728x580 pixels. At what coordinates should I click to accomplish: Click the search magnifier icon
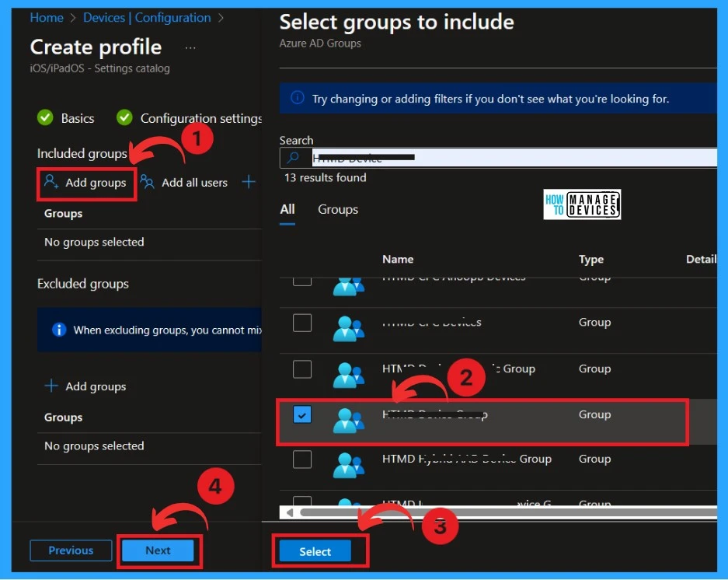tap(293, 158)
